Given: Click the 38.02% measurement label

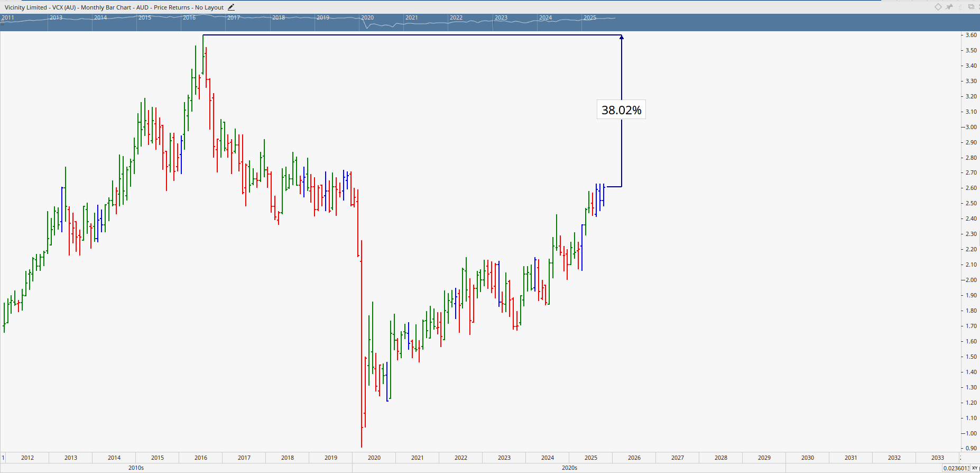Looking at the screenshot, I should tap(621, 110).
